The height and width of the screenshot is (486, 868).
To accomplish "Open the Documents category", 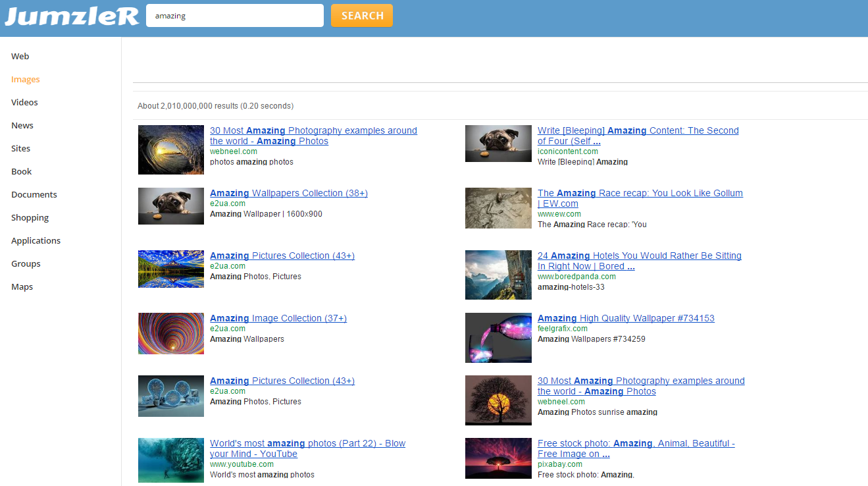I will point(34,195).
